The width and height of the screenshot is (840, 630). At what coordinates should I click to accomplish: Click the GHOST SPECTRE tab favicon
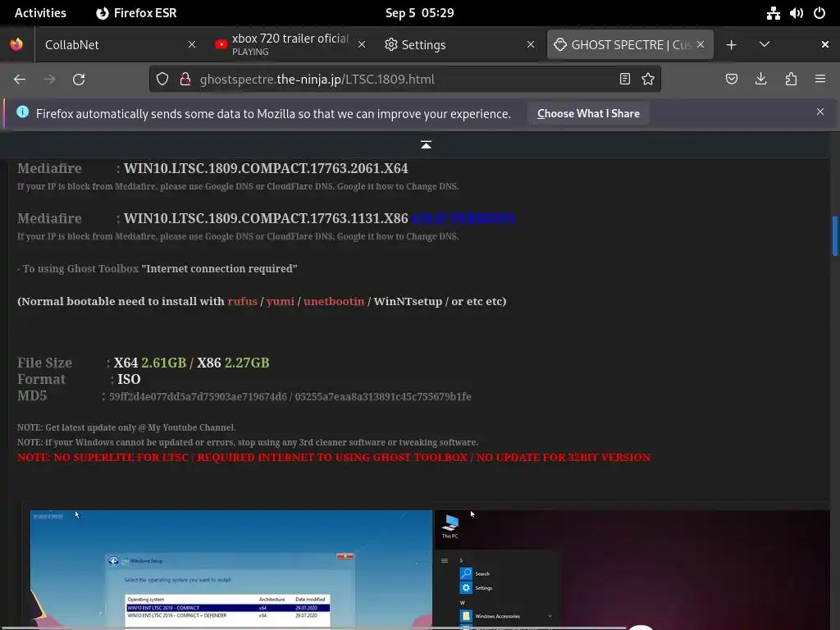click(x=560, y=44)
